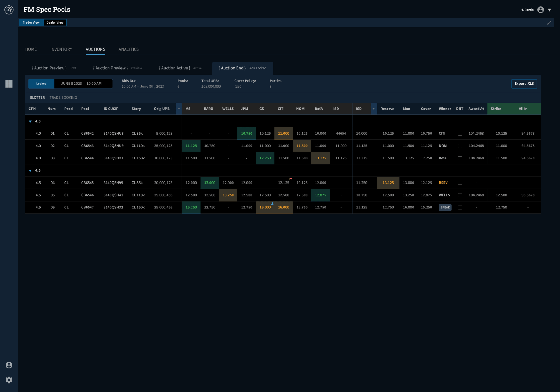The width and height of the screenshot is (560, 392).
Task: Collapse the 4.0 coupon group
Action: click(30, 121)
